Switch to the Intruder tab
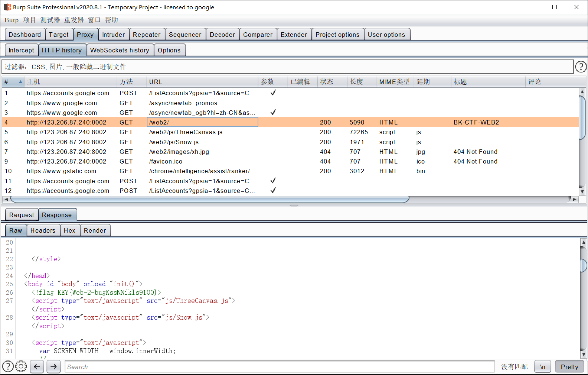 [114, 35]
